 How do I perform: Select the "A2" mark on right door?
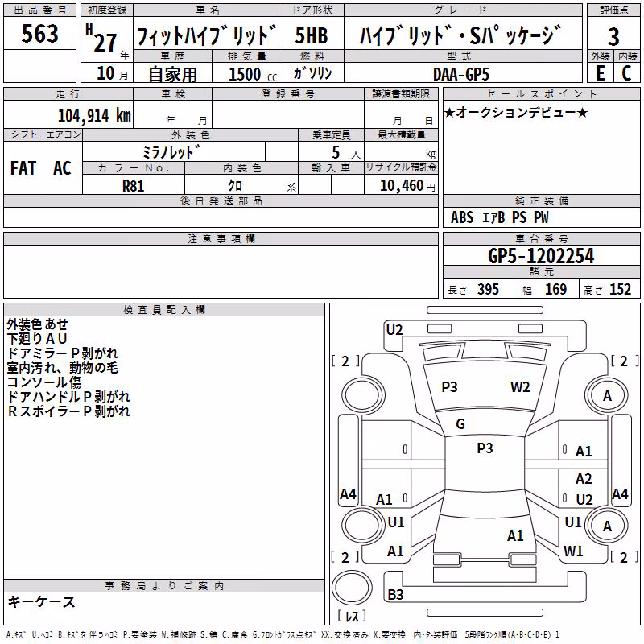tap(584, 478)
